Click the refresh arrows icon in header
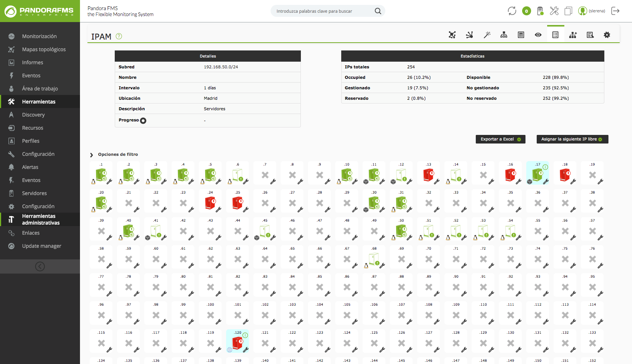Image resolution: width=632 pixels, height=364 pixels. click(512, 11)
